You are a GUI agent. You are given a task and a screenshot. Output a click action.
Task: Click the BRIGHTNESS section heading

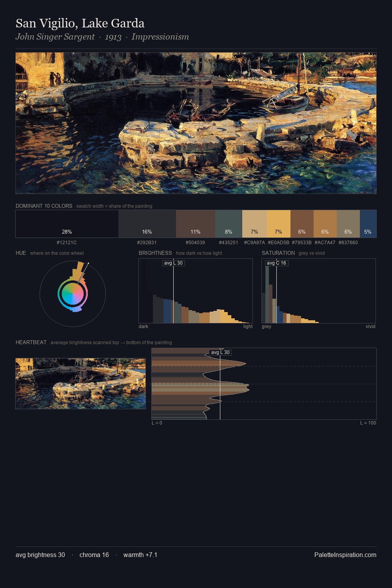click(155, 253)
